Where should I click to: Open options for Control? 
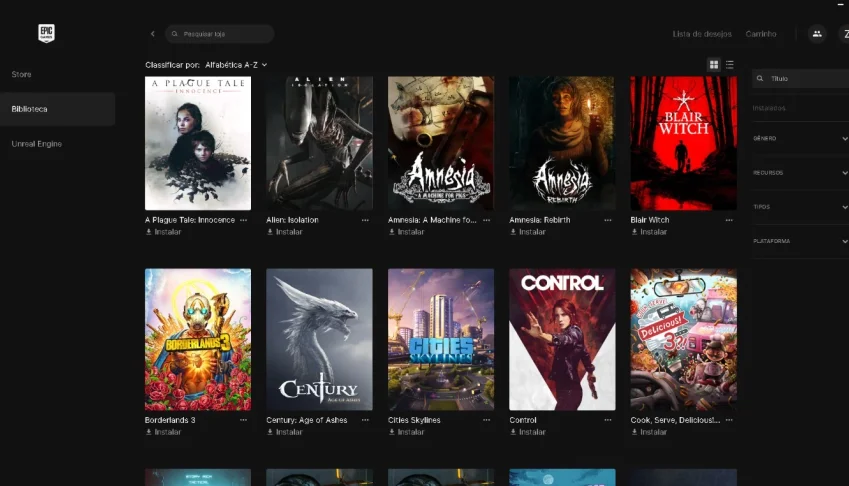pyautogui.click(x=608, y=420)
